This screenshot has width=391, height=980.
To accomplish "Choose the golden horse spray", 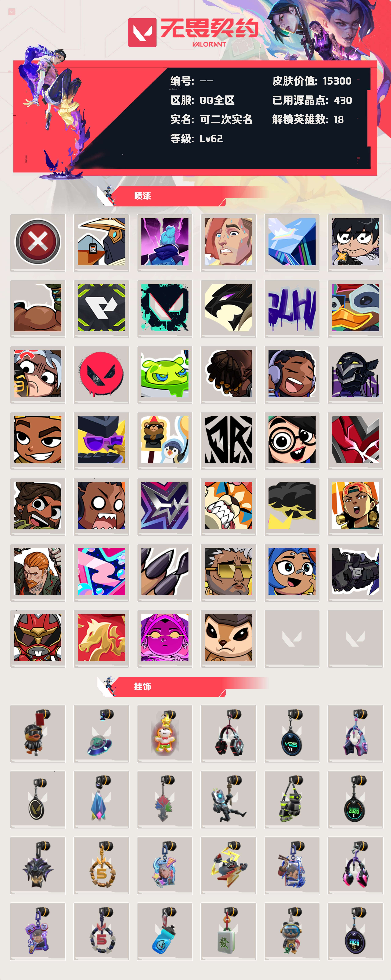I will [x=101, y=638].
